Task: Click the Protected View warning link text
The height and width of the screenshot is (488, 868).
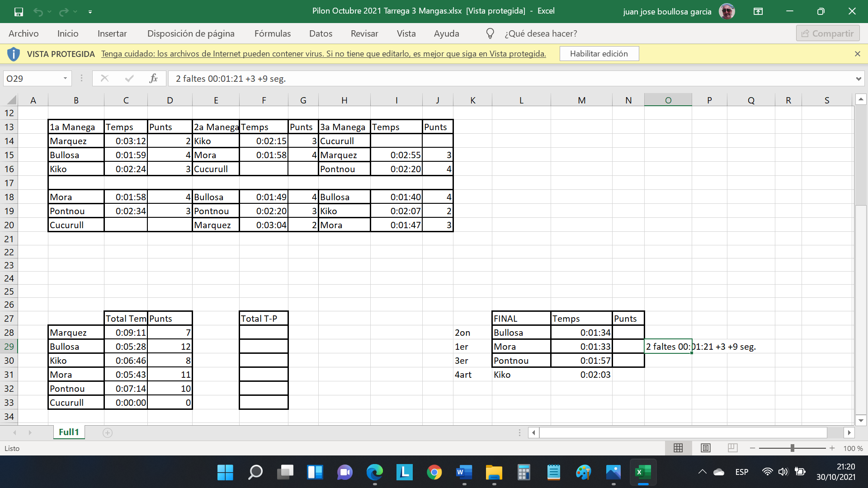Action: 323,54
